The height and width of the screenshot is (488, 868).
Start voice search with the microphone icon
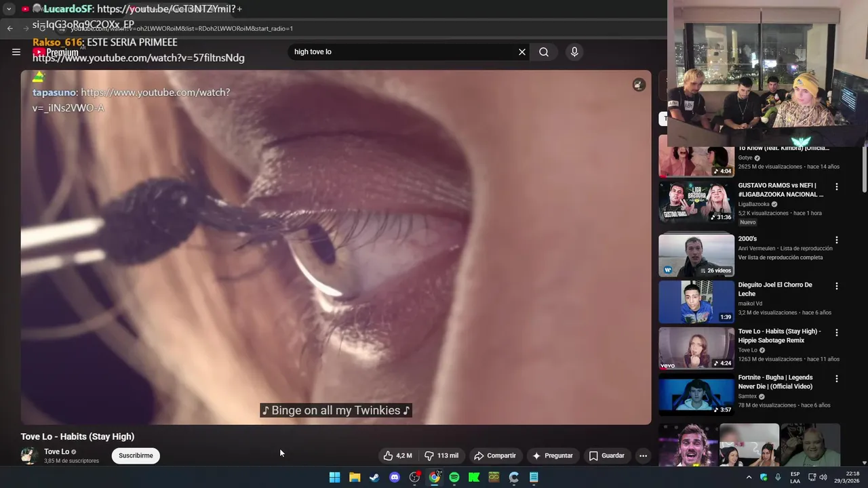pos(574,52)
